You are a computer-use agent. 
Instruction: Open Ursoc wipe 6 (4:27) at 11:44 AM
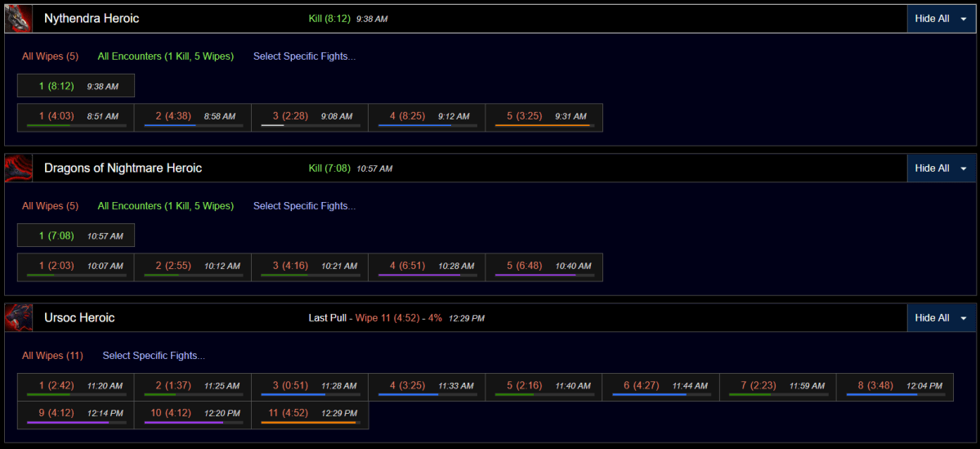pos(660,387)
